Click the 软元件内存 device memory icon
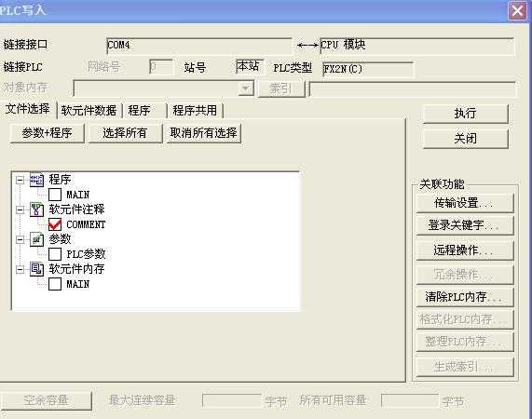Image resolution: width=532 pixels, height=419 pixels. 36,269
